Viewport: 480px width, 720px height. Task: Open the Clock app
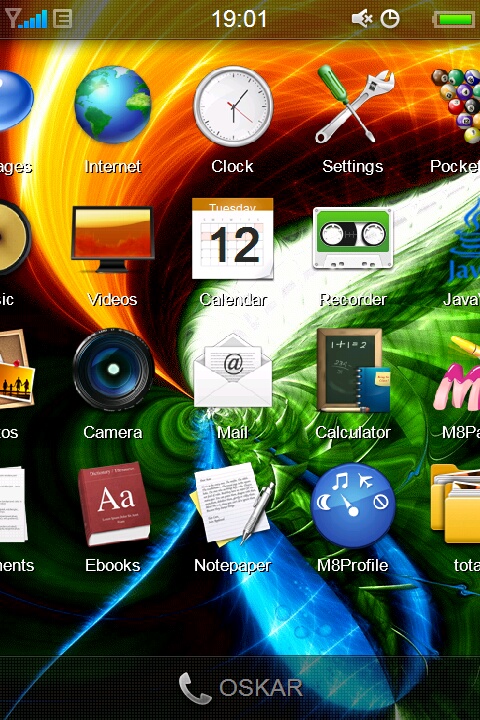tap(233, 107)
